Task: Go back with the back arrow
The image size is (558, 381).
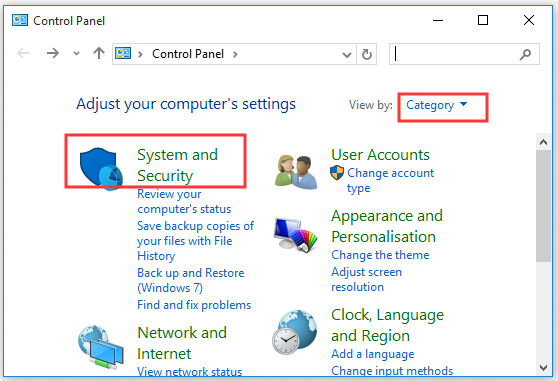Action: (x=23, y=53)
